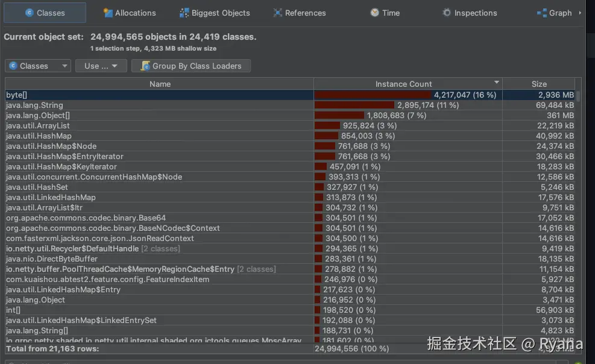
Task: Select the LinkedHashMap$LinkedEntrySet row
Action: [x=291, y=320]
